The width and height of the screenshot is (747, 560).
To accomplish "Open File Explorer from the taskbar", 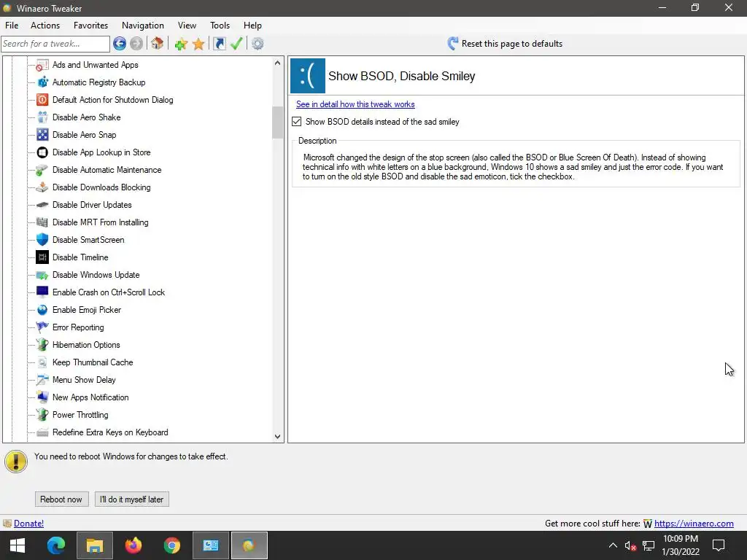I will tap(95, 545).
